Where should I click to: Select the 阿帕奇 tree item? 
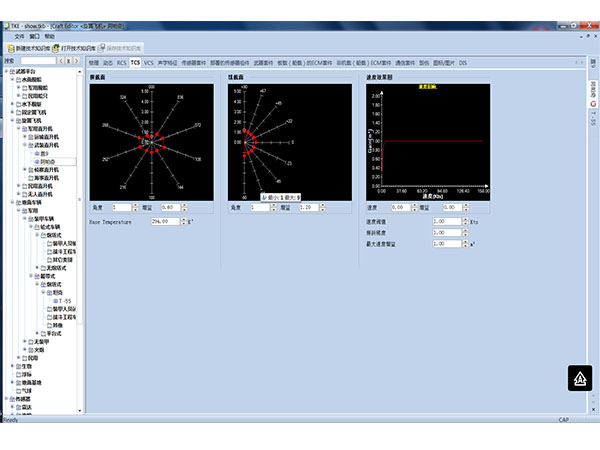pos(47,161)
